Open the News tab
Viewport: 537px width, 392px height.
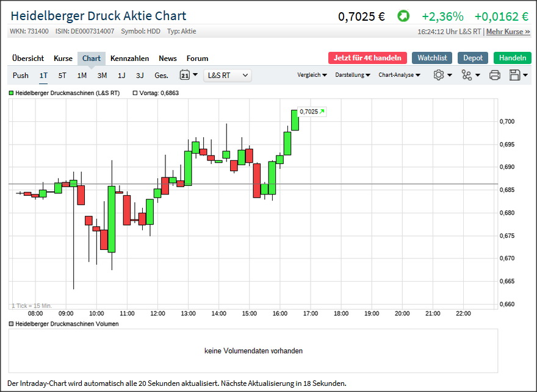tap(167, 59)
